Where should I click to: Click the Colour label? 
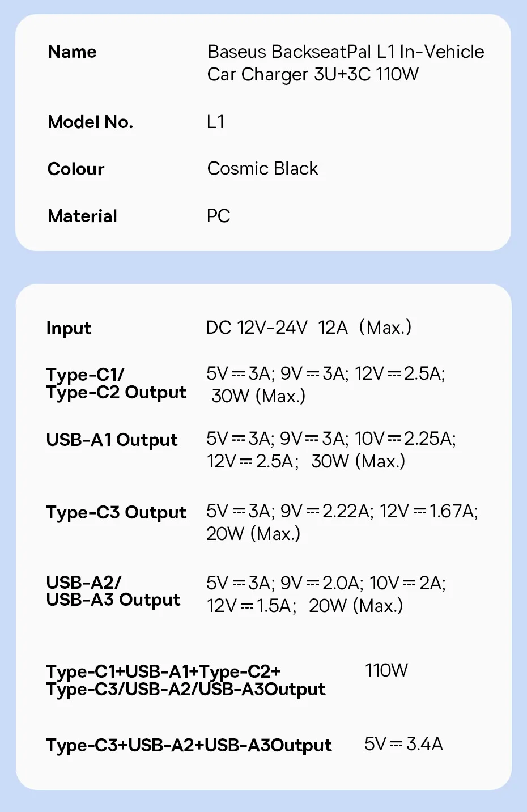pyautogui.click(x=76, y=169)
